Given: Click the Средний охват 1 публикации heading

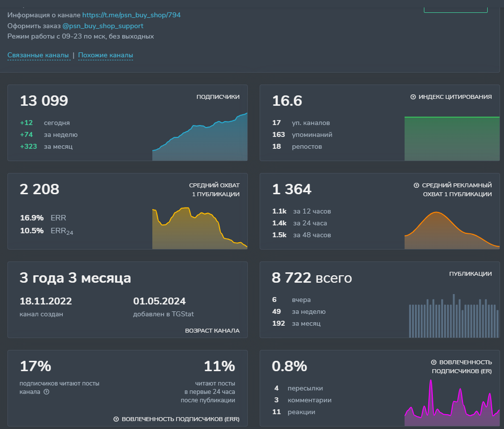Looking at the screenshot, I should click(214, 190).
